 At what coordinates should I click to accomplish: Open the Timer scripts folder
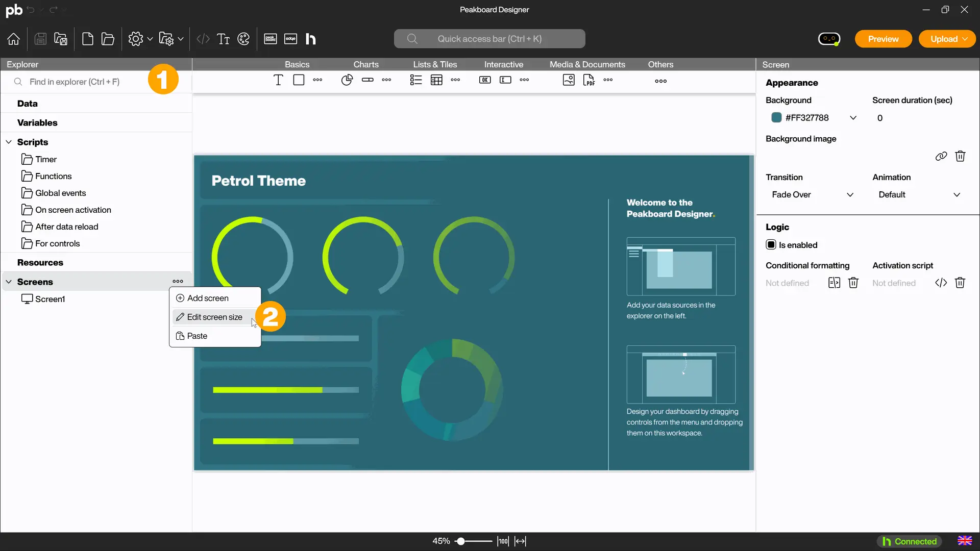(x=46, y=159)
